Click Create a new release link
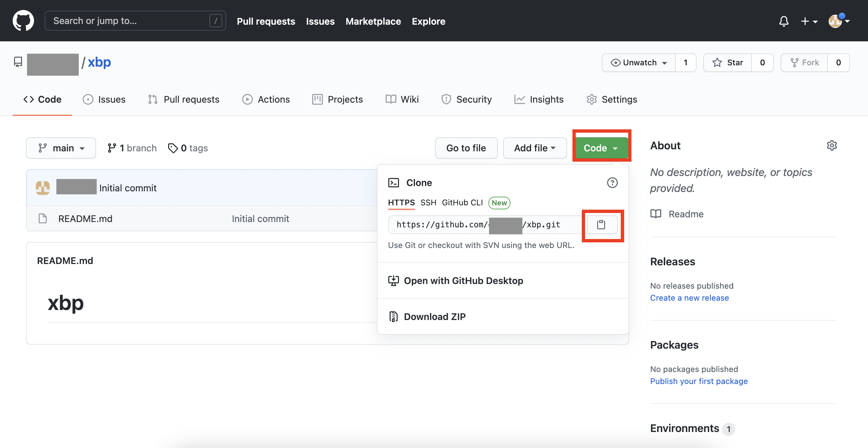 [689, 298]
